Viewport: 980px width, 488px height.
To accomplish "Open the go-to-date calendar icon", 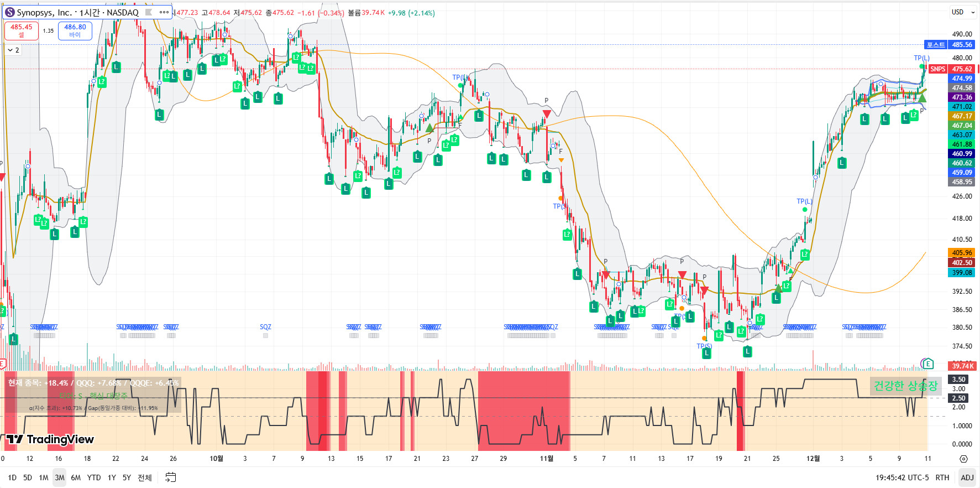I will coord(171,477).
